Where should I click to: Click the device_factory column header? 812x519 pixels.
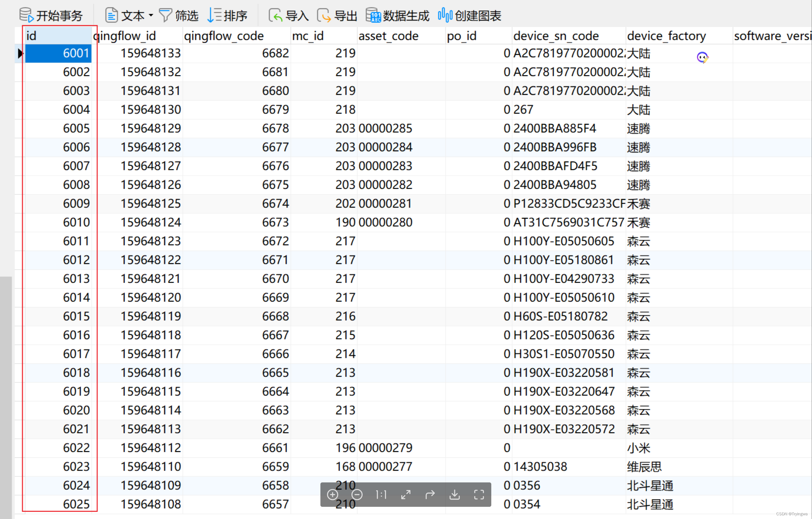click(666, 36)
